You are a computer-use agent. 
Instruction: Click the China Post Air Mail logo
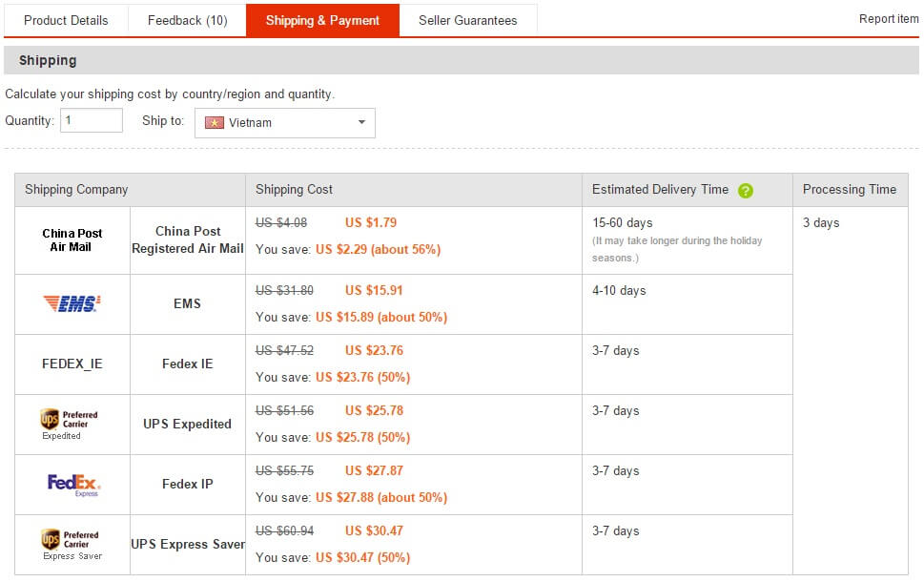tap(72, 240)
